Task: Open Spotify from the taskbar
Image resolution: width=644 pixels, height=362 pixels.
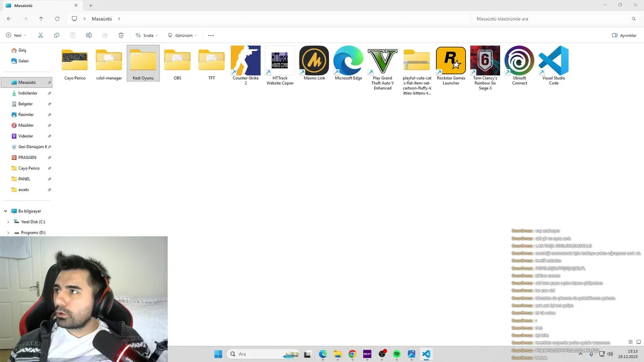Action: pos(396,354)
